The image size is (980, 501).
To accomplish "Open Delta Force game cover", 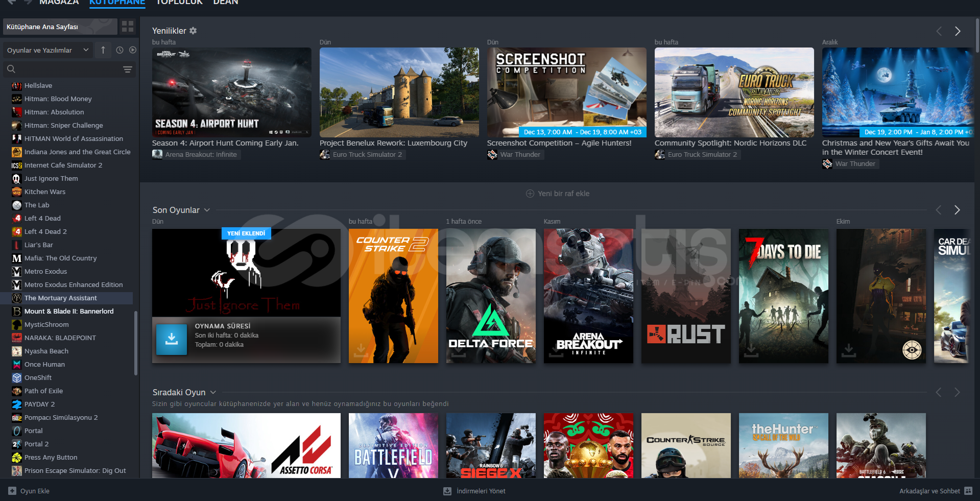I will 491,296.
